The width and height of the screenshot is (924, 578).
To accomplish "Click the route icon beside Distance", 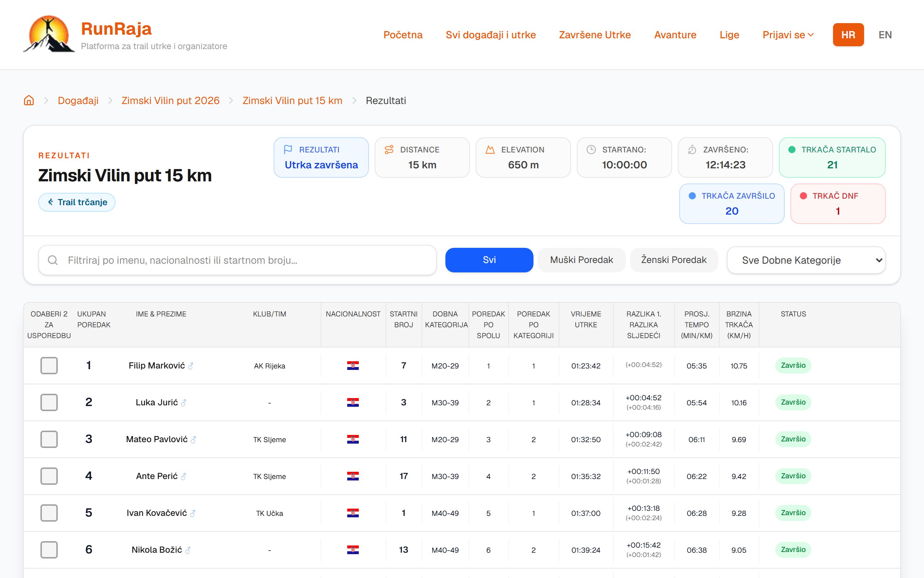I will click(389, 150).
